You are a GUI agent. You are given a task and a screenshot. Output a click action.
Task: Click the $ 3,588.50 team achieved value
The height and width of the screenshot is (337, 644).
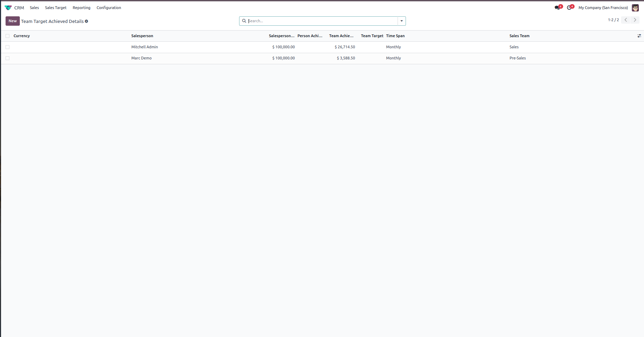pyautogui.click(x=346, y=58)
